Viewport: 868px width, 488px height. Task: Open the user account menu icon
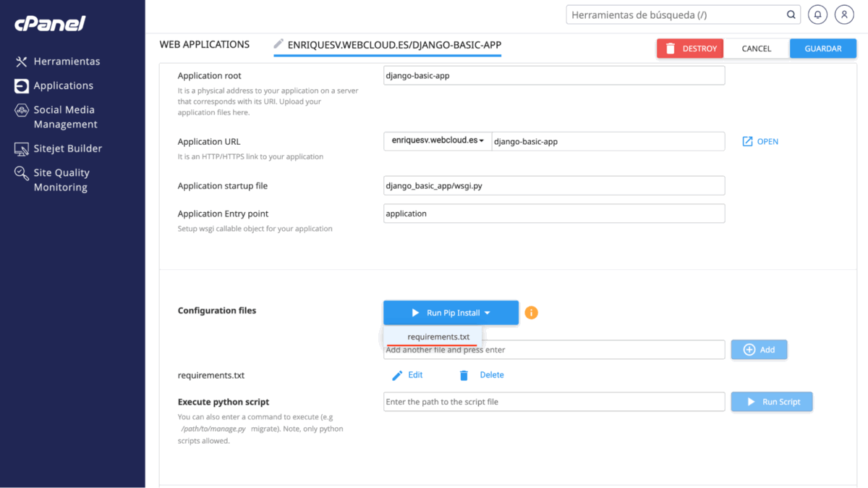click(x=844, y=14)
